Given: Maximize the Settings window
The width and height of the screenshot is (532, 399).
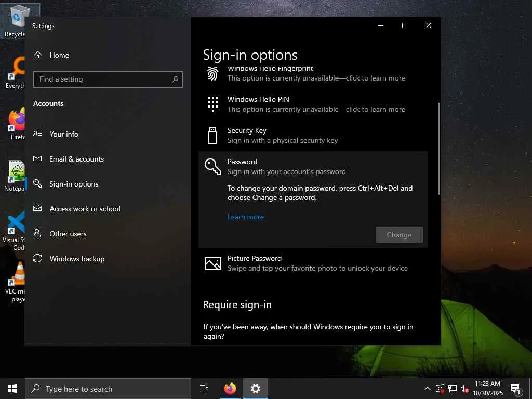Looking at the screenshot, I should pos(404,25).
